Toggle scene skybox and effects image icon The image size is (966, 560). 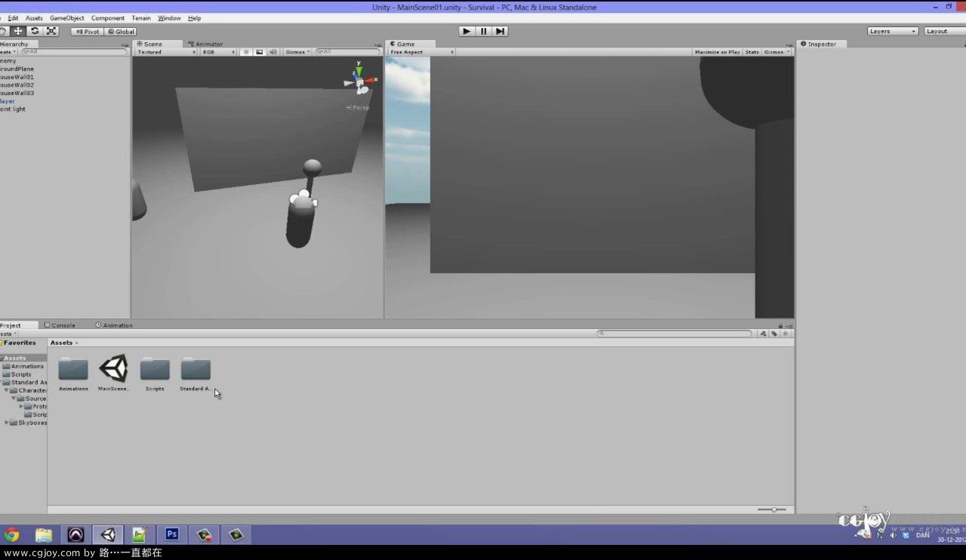260,52
